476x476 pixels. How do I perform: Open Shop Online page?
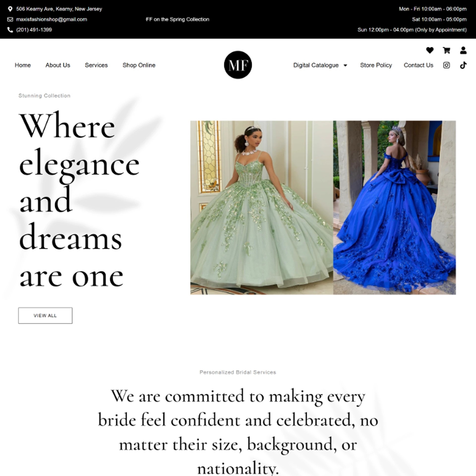pos(139,65)
